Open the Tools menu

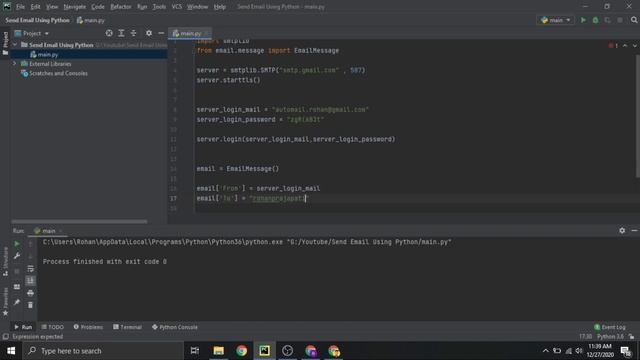[159, 7]
